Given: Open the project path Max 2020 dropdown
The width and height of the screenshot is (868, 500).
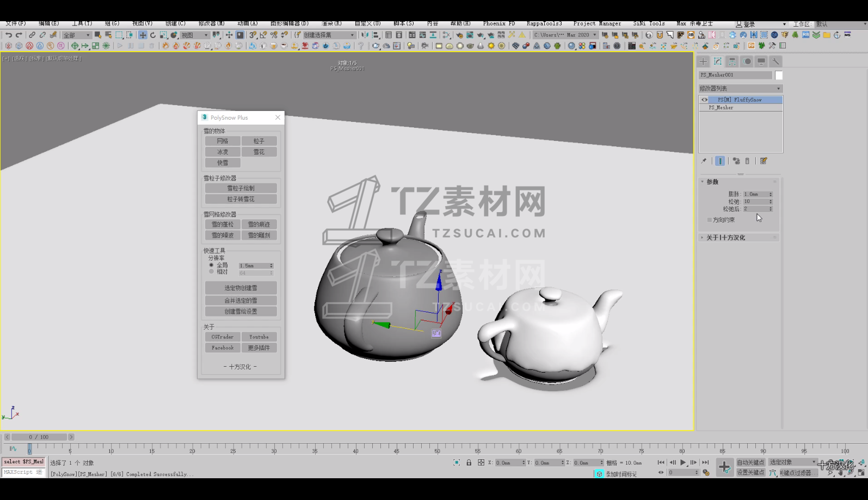Looking at the screenshot, I should click(565, 35).
